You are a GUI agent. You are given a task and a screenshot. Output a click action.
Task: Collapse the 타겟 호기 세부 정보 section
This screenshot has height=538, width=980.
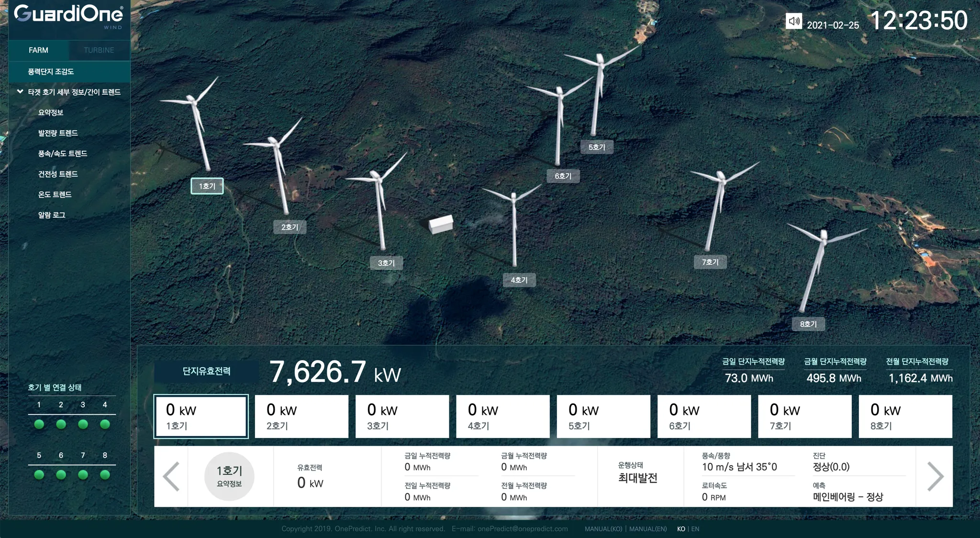(20, 91)
